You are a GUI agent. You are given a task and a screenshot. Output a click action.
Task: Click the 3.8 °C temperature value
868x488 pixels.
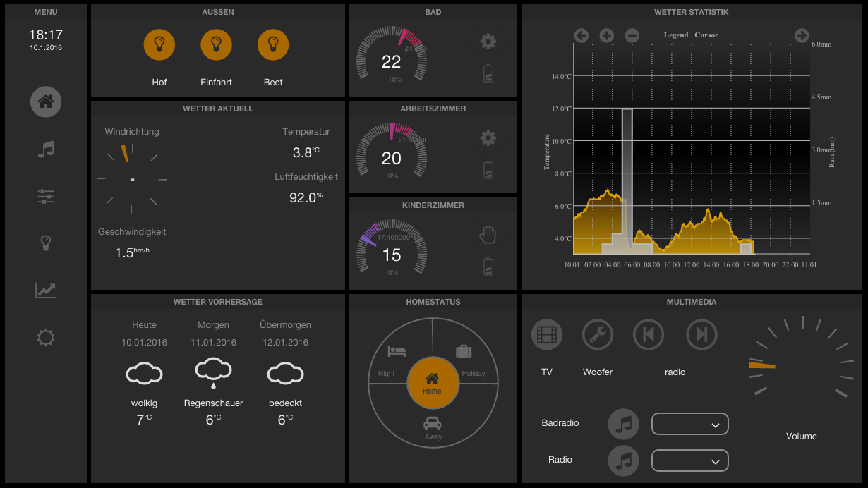[306, 152]
